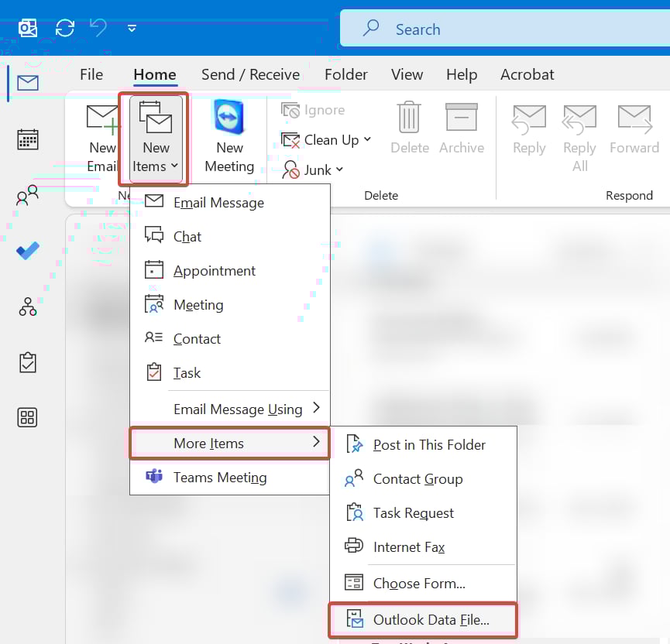Click in the Search box

[x=503, y=29]
